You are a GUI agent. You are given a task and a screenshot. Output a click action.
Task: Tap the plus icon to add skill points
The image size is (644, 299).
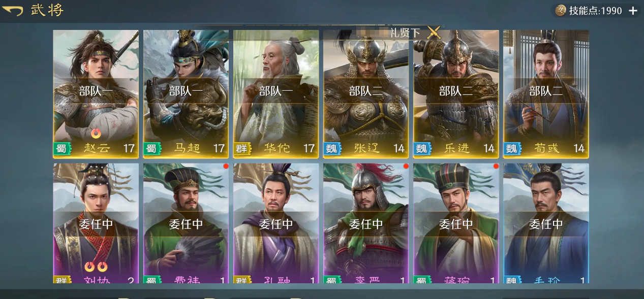click(633, 11)
